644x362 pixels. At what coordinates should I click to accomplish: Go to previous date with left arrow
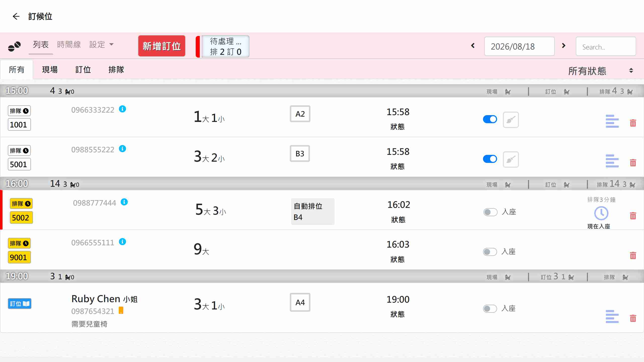[473, 46]
